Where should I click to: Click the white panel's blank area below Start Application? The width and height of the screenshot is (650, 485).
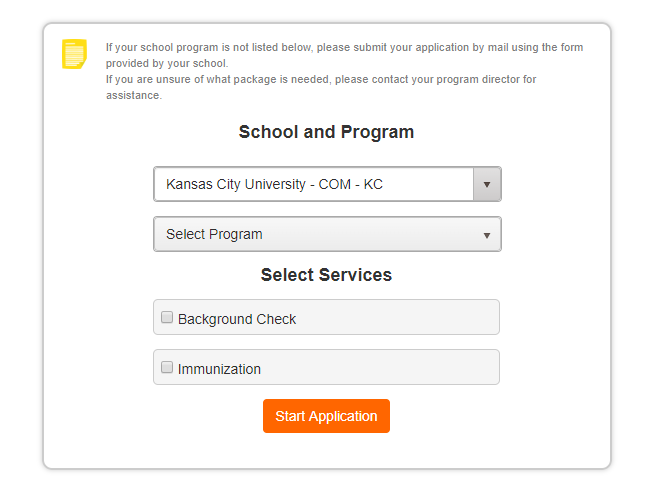[326, 451]
